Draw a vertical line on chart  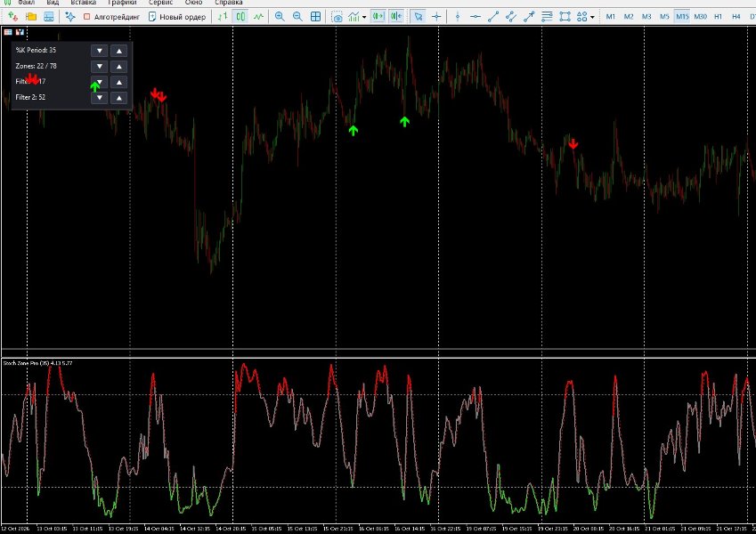458,17
